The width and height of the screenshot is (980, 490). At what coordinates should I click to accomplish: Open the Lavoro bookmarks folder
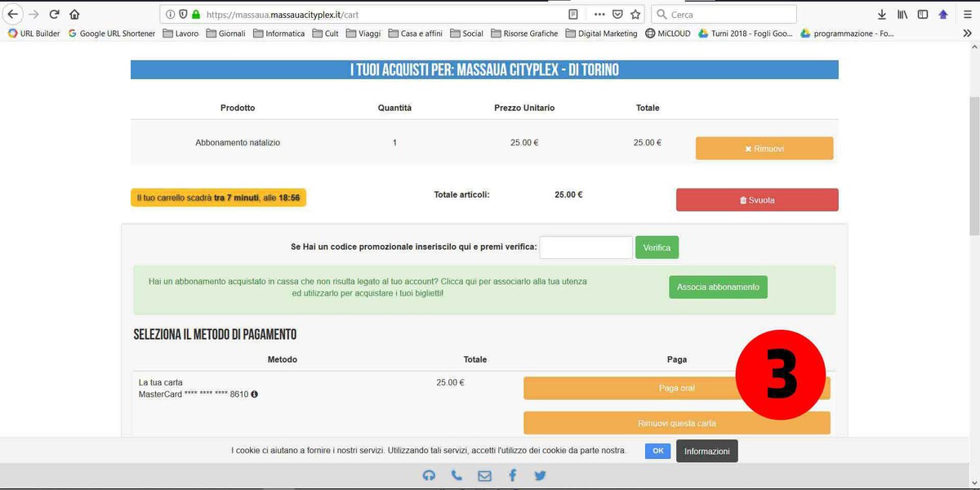click(x=180, y=33)
